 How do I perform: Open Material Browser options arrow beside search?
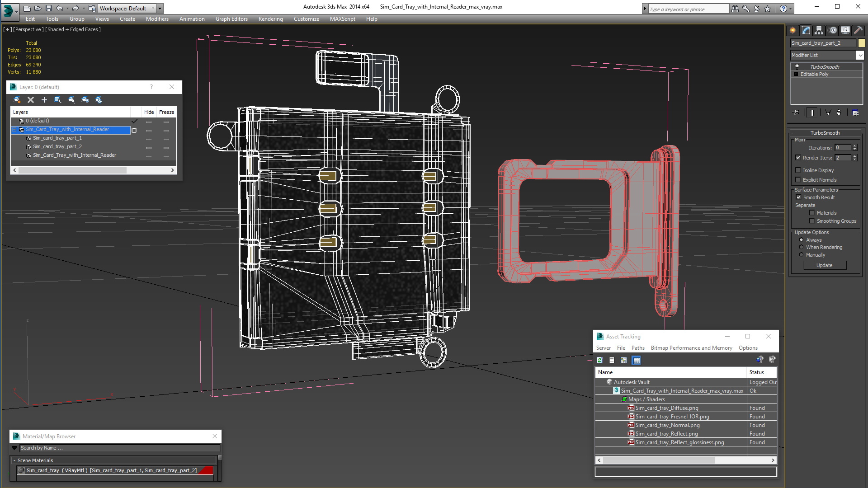pyautogui.click(x=14, y=448)
